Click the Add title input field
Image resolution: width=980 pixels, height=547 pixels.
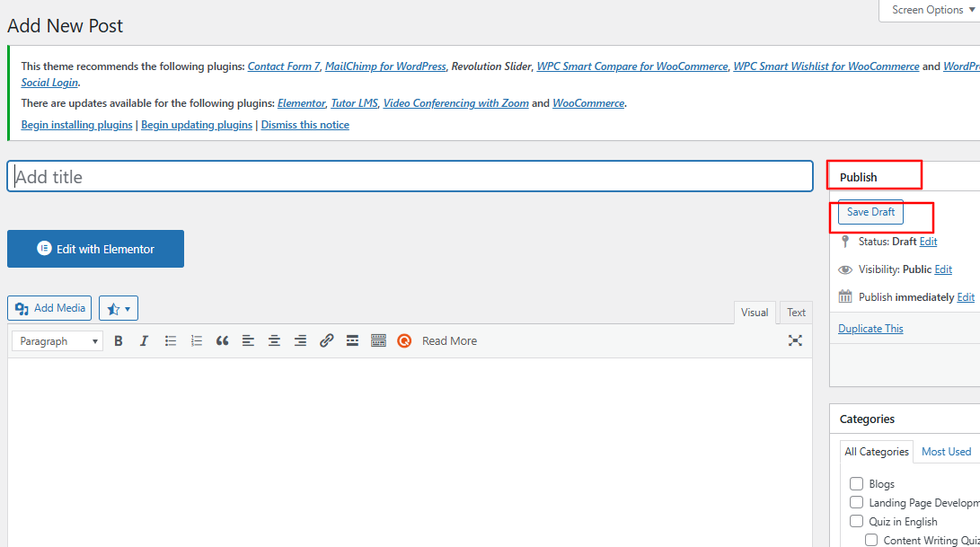[x=410, y=177]
